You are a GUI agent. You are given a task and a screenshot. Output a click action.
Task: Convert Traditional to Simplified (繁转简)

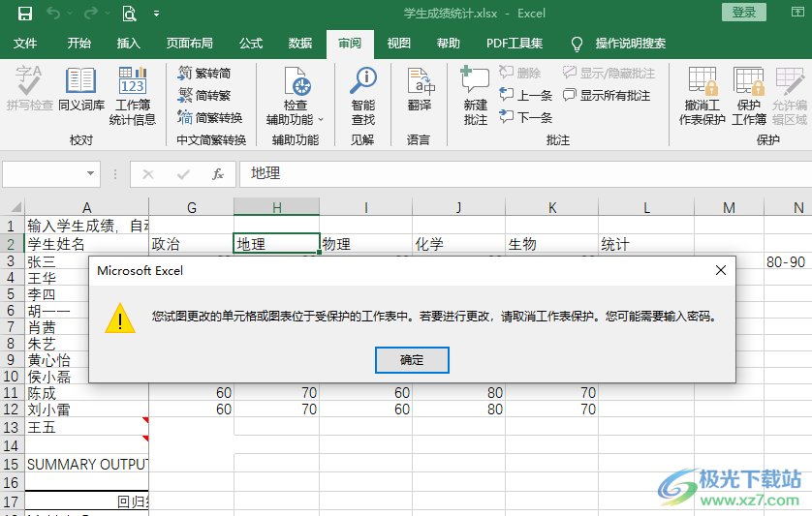[x=204, y=73]
